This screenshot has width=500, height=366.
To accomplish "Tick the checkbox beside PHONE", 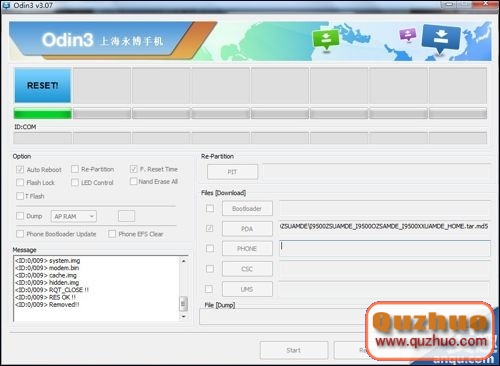I will point(210,248).
